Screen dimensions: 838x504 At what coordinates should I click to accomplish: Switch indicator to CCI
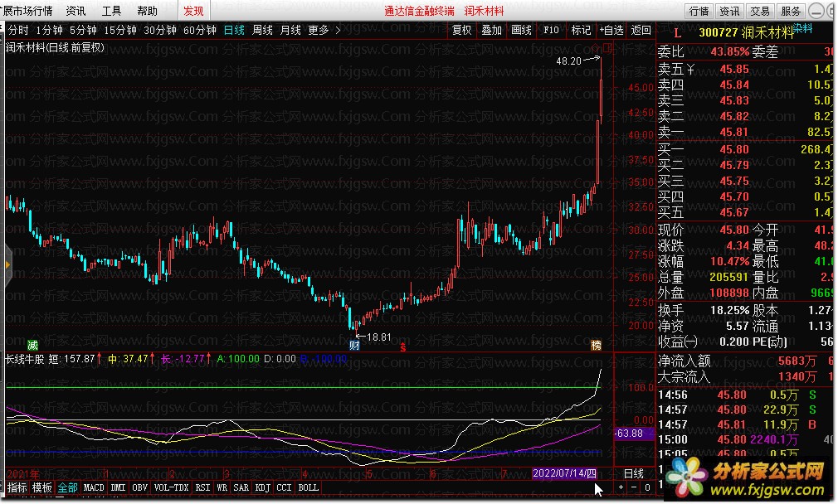pyautogui.click(x=284, y=487)
